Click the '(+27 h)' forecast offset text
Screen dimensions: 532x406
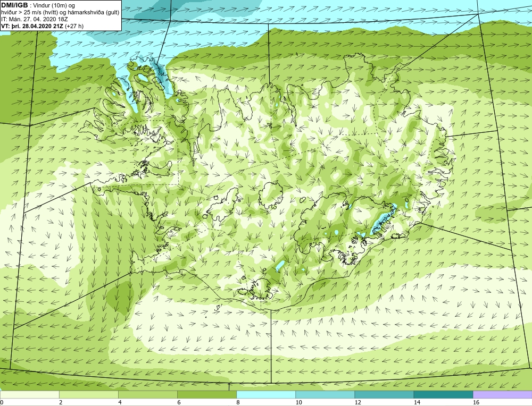click(x=74, y=26)
